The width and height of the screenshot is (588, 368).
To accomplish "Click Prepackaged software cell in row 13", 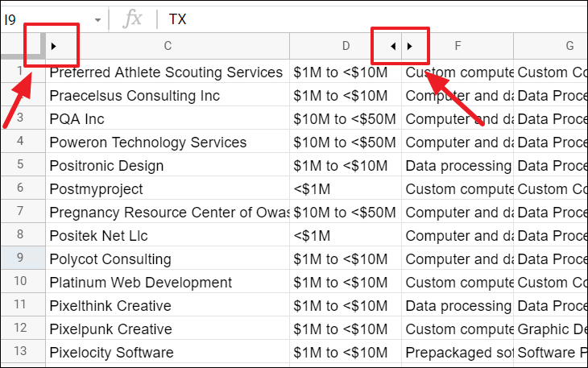I will click(x=458, y=352).
